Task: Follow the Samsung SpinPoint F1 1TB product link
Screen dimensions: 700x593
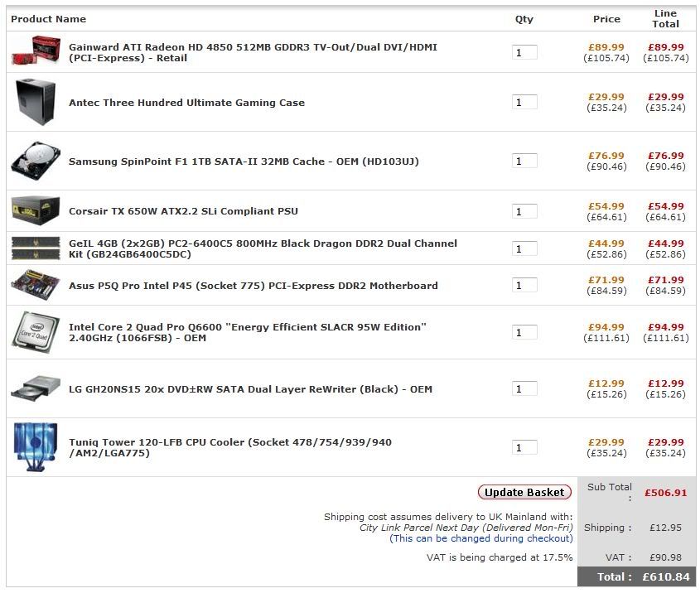Action: [x=244, y=162]
